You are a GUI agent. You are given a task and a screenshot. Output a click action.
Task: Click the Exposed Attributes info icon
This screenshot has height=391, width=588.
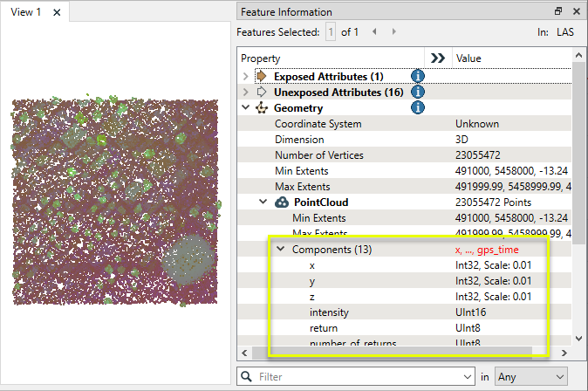417,76
